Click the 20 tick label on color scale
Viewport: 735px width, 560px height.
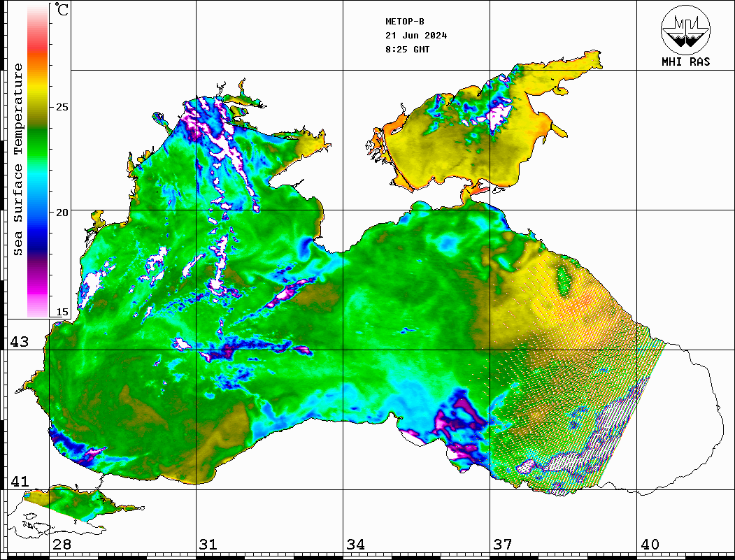[62, 213]
